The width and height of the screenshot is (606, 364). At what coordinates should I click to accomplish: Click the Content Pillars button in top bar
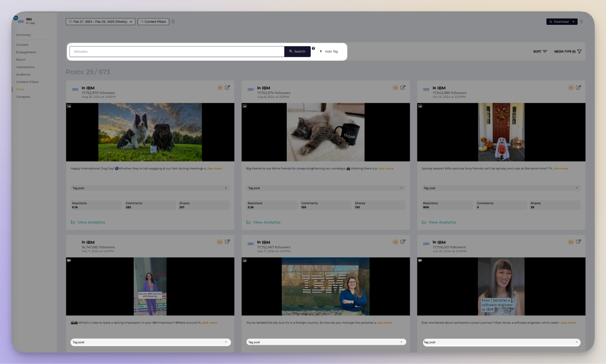click(153, 22)
